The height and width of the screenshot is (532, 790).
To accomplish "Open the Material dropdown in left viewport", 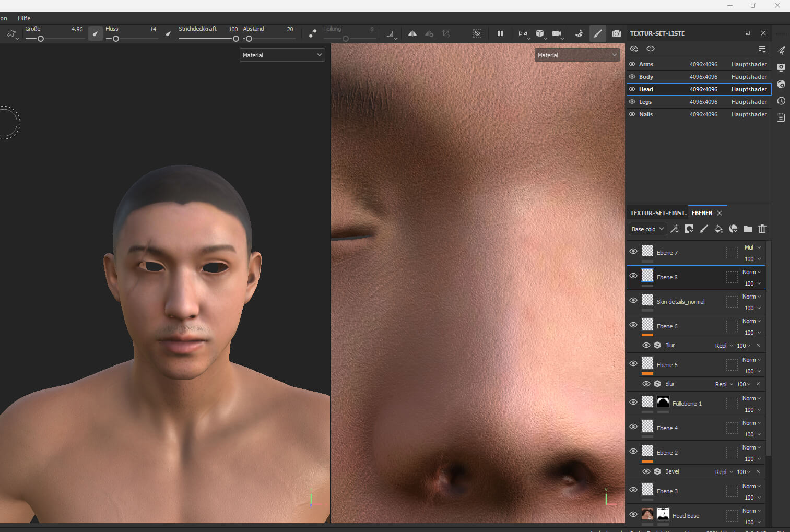I will [282, 55].
